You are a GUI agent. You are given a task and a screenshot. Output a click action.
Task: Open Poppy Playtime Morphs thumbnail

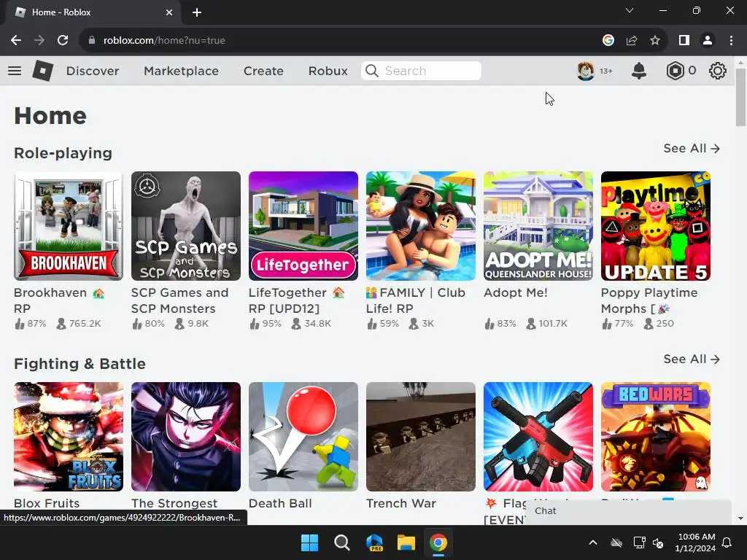656,226
